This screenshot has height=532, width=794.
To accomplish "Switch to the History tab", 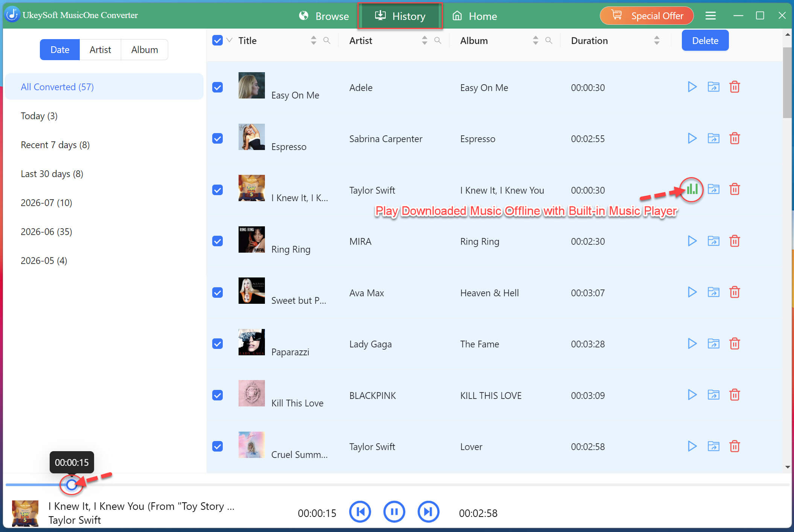I will [x=400, y=16].
